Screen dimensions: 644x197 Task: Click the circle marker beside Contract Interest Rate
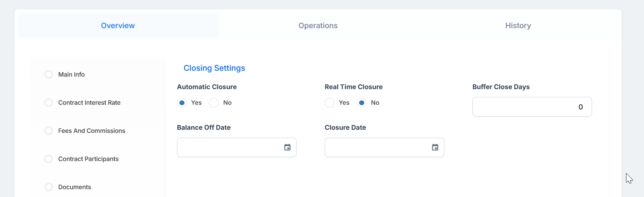pos(48,102)
